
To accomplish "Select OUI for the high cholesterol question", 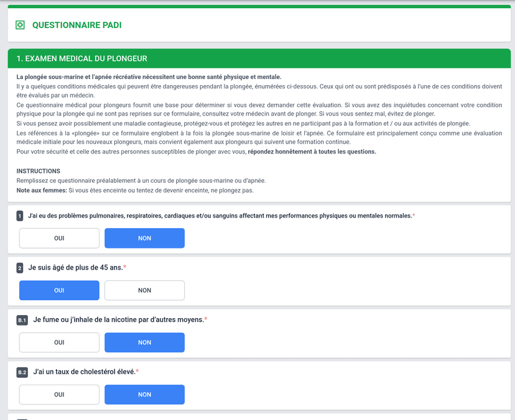I will tap(59, 395).
